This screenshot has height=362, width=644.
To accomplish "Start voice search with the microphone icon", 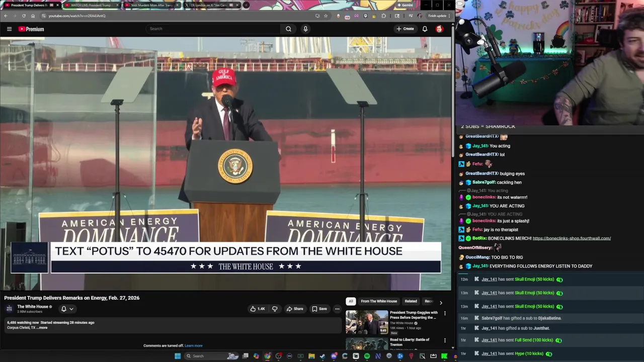I will 305,29.
